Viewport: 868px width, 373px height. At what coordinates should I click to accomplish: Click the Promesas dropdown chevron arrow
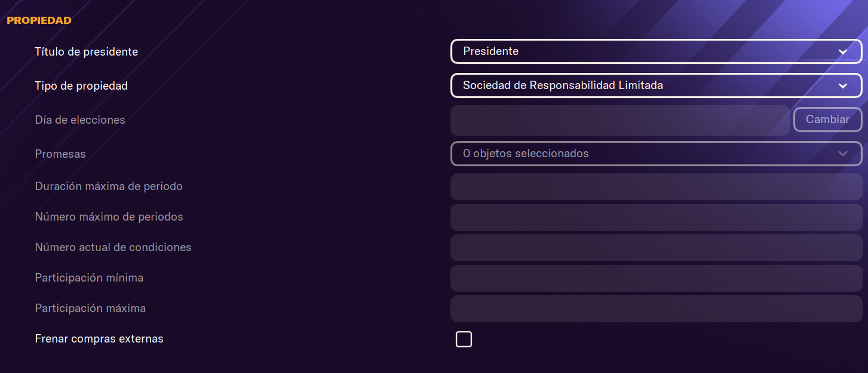coord(843,154)
